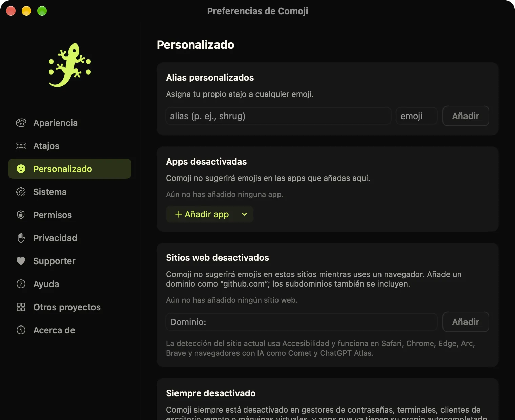Click Añadir button next to Dominio field
The height and width of the screenshot is (420, 515).
pos(466,322)
